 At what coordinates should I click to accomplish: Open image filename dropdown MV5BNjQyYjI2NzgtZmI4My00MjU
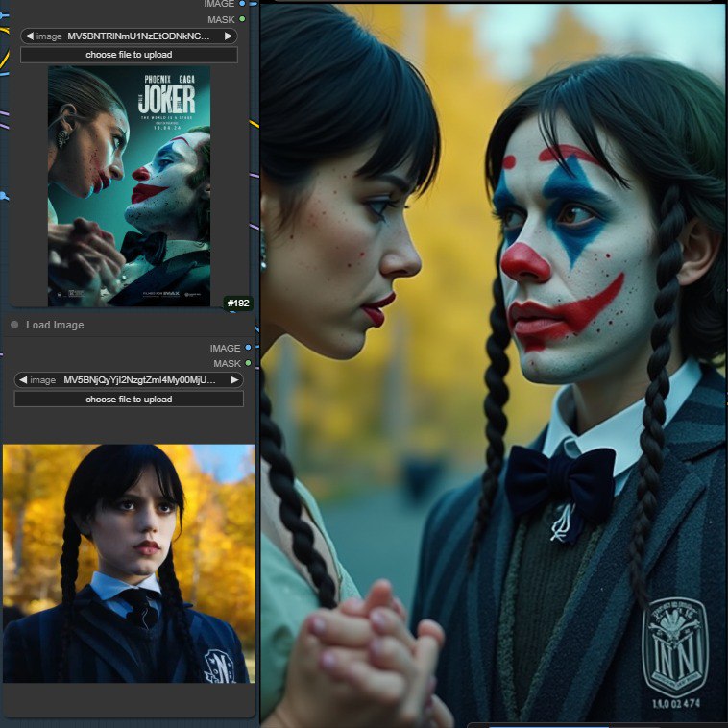click(129, 380)
